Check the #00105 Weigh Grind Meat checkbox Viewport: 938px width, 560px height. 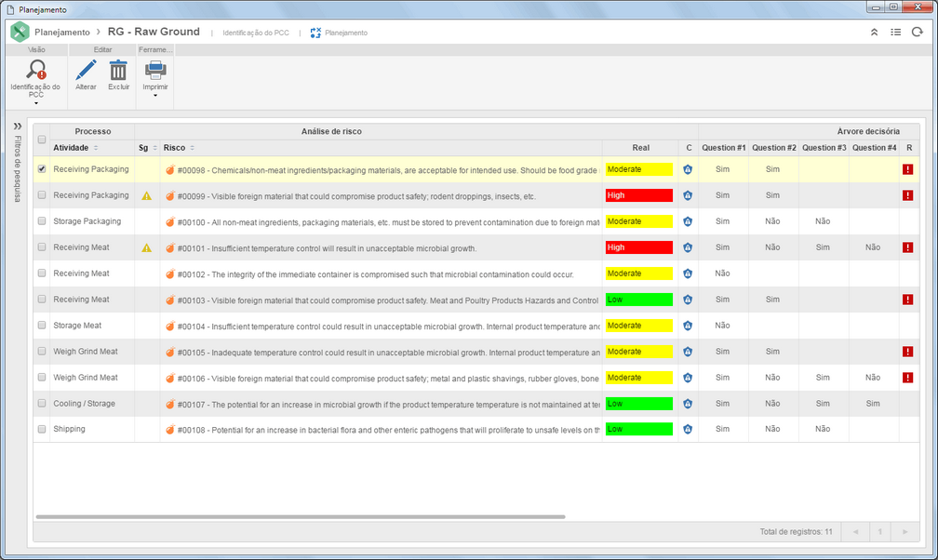point(42,352)
